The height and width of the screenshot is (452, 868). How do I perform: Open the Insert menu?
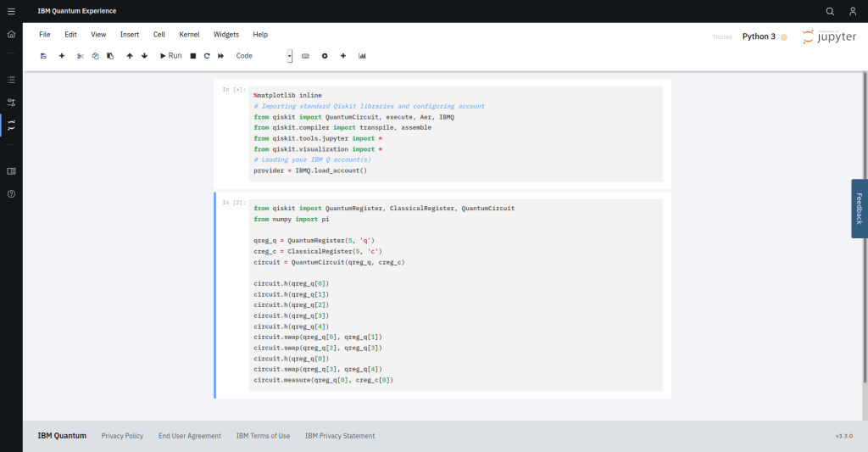(x=130, y=34)
